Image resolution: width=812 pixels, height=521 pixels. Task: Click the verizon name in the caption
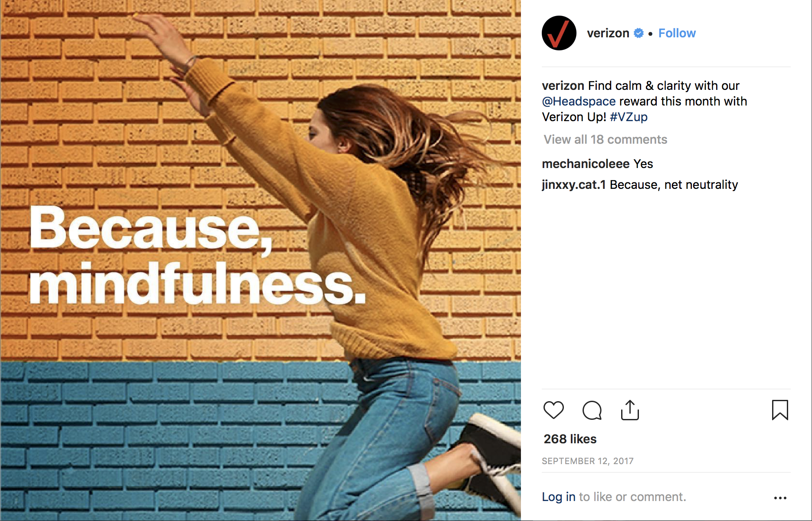[x=563, y=86]
